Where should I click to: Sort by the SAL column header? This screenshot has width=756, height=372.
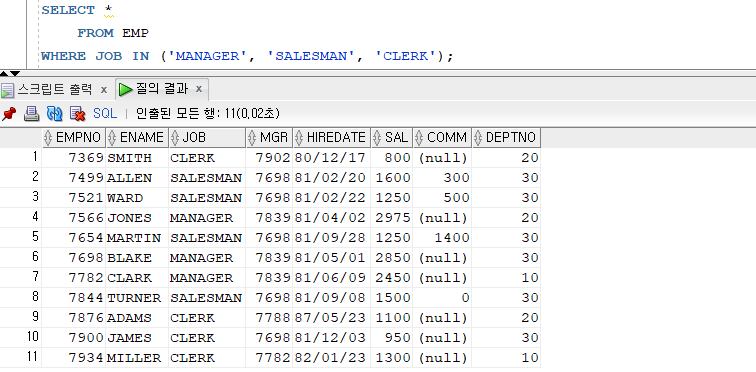(392, 138)
